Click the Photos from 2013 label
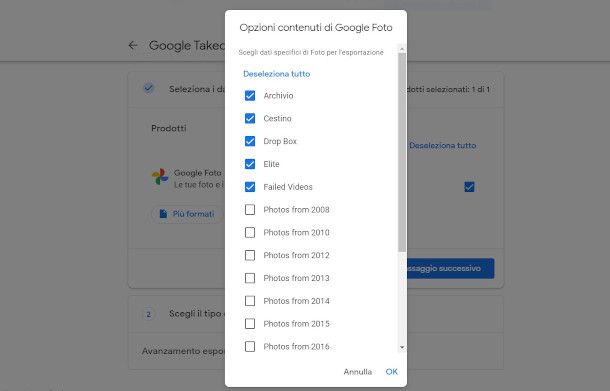The width and height of the screenshot is (610, 391). 296,278
